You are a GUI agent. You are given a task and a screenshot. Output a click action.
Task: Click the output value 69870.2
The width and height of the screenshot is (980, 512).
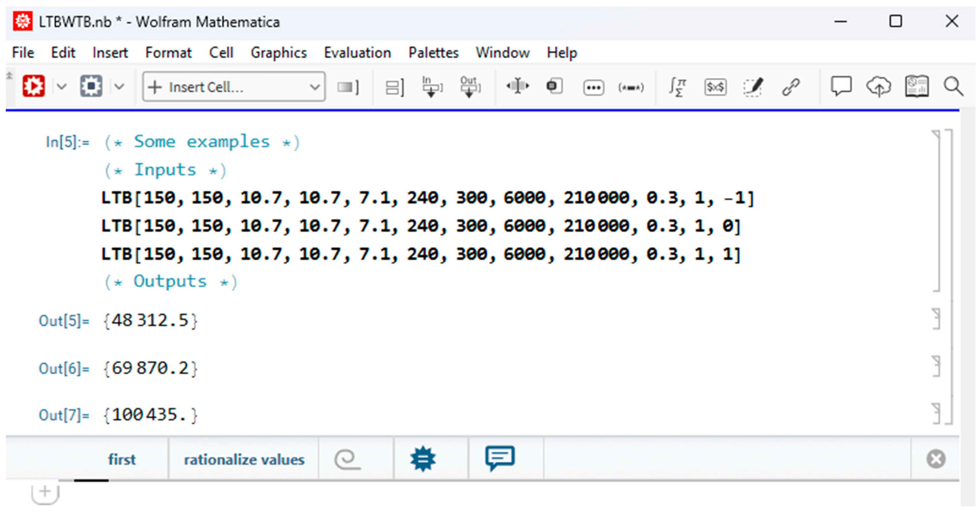(150, 368)
